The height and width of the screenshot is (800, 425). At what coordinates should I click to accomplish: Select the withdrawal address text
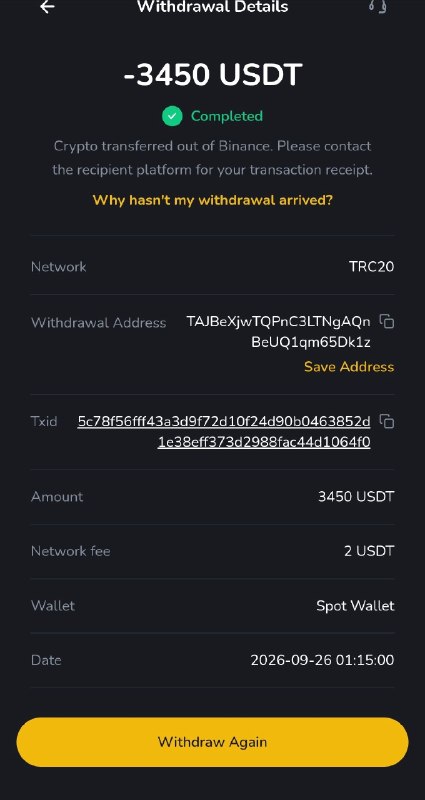(x=279, y=332)
